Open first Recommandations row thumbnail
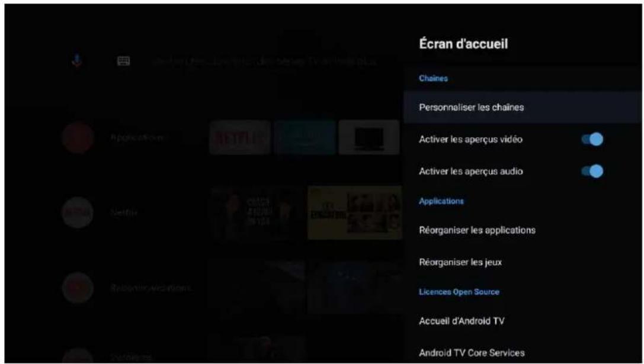Screen dimensions: 644x364 257,287
